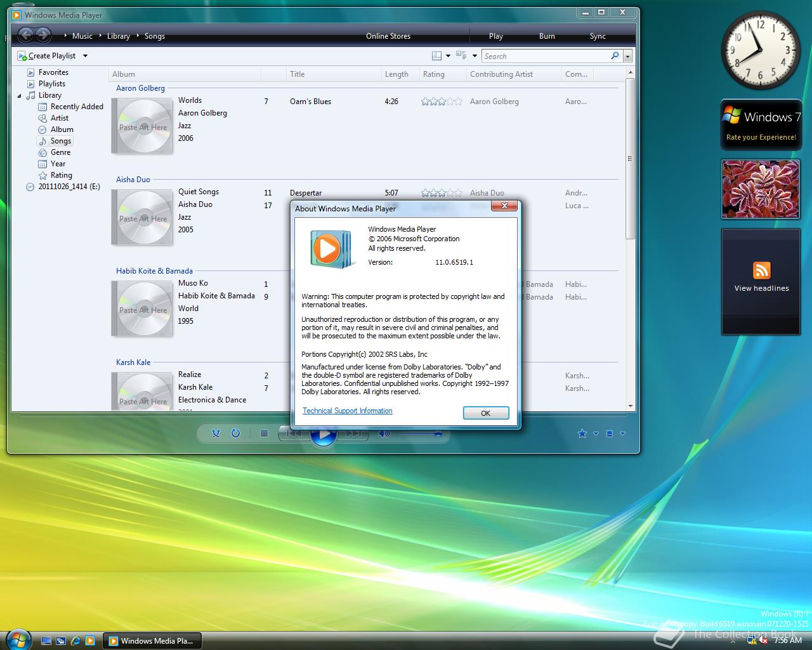Switch to the Burn tab
Screen dimensions: 812x650
546,36
